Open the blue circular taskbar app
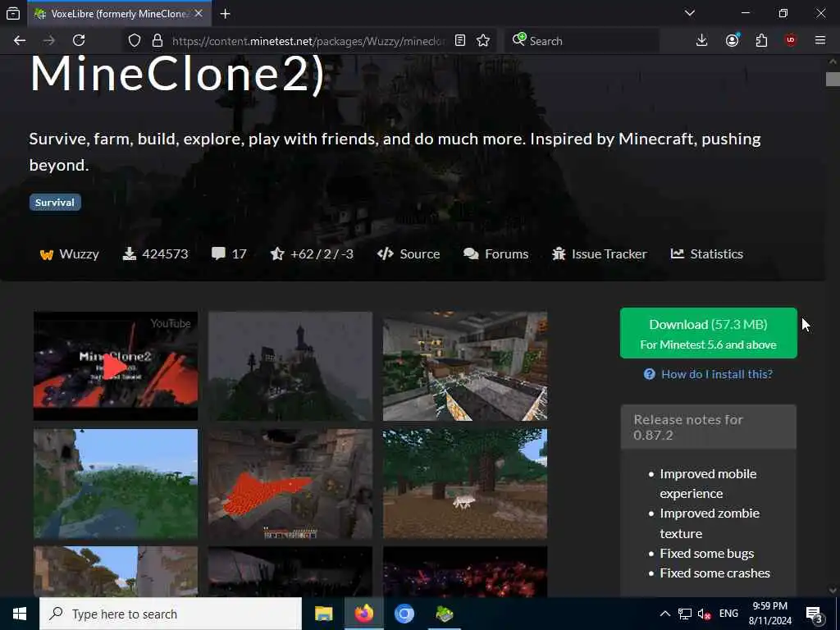 (x=404, y=614)
